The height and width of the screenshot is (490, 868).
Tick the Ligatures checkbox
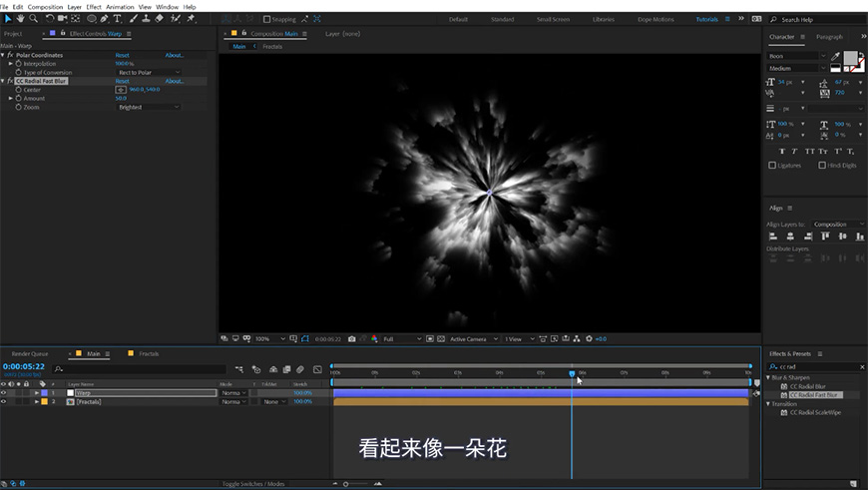pyautogui.click(x=772, y=165)
